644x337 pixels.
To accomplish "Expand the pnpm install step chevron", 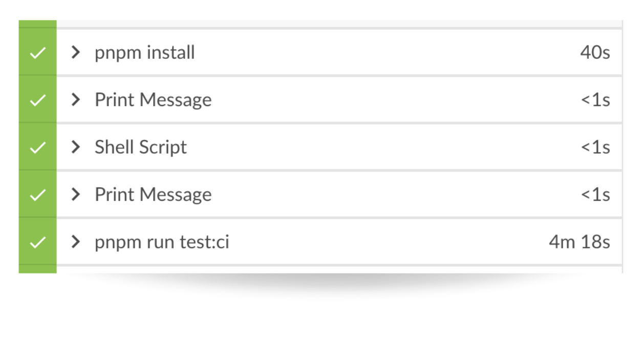I will pos(76,52).
